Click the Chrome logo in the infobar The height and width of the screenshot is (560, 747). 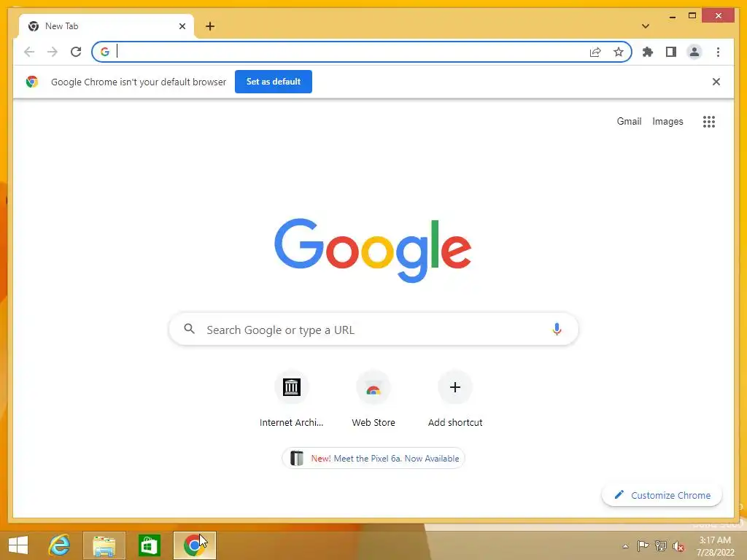(32, 82)
